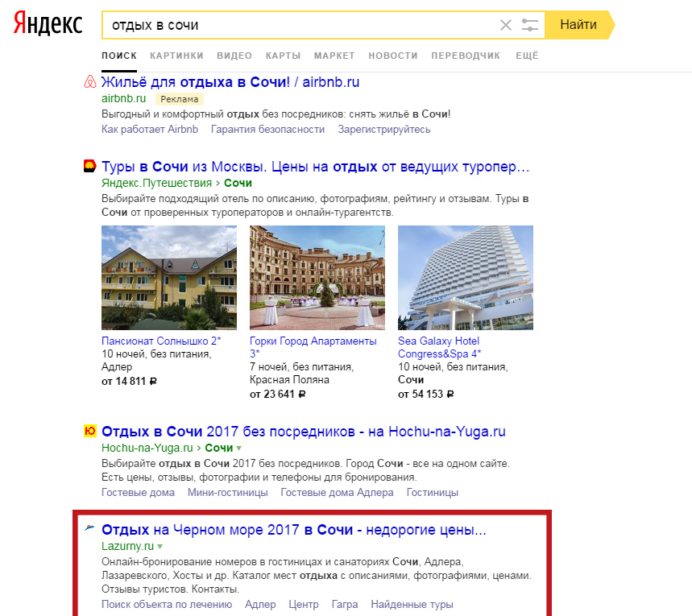The width and height of the screenshot is (692, 616).
Task: Open 'Центр' sitelink under Lazurny.ru
Action: click(x=304, y=605)
